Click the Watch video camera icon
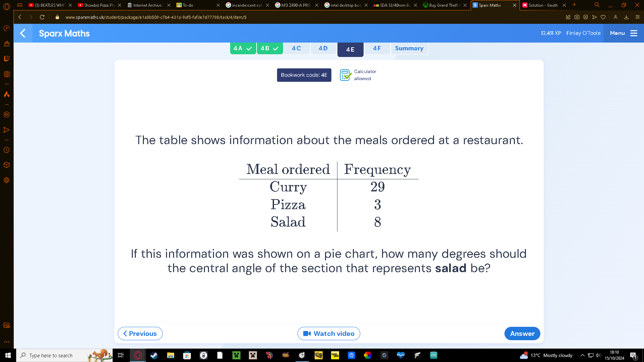Screen dimensions: 644x362 click(x=307, y=333)
